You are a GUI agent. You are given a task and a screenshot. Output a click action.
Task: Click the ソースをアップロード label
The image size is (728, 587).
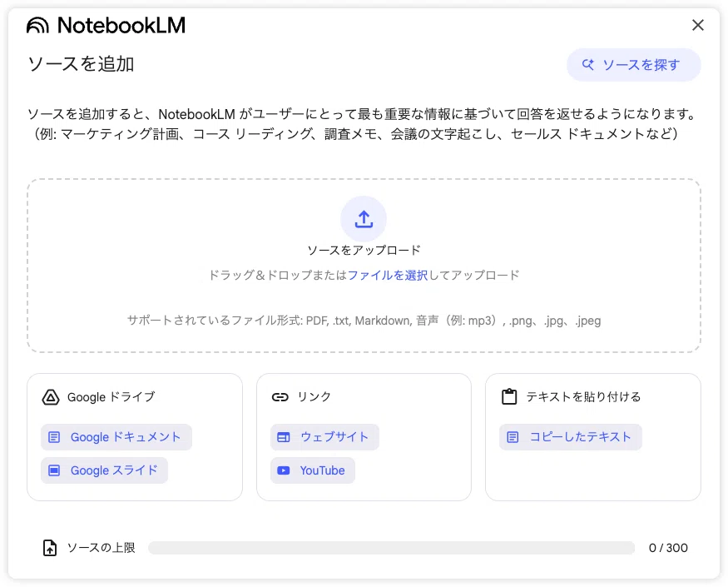[364, 250]
